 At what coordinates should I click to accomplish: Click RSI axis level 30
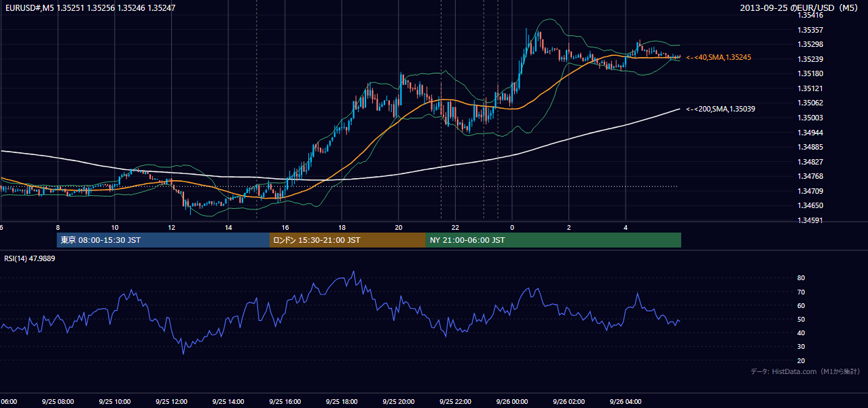click(801, 347)
